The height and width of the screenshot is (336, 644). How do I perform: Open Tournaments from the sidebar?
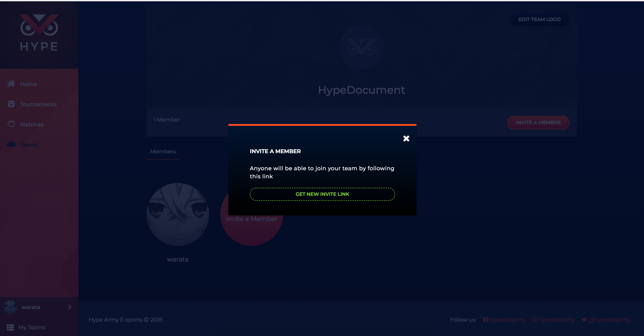pos(38,104)
